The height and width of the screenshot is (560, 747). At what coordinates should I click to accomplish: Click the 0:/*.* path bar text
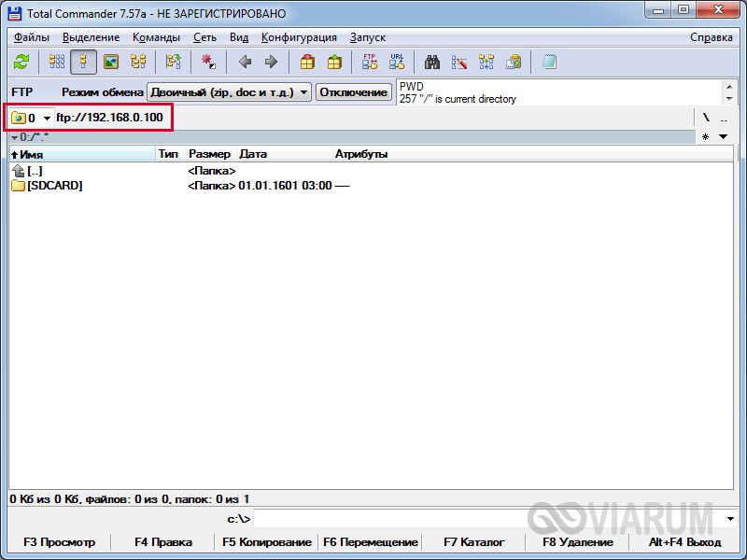click(35, 137)
